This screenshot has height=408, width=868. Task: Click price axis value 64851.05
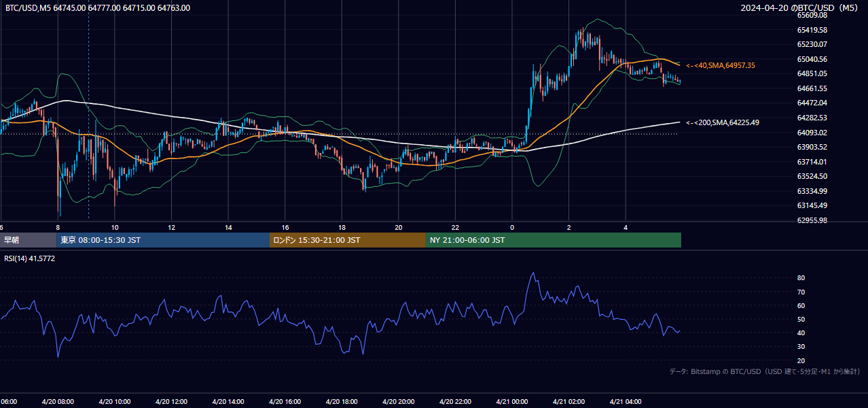click(x=812, y=73)
